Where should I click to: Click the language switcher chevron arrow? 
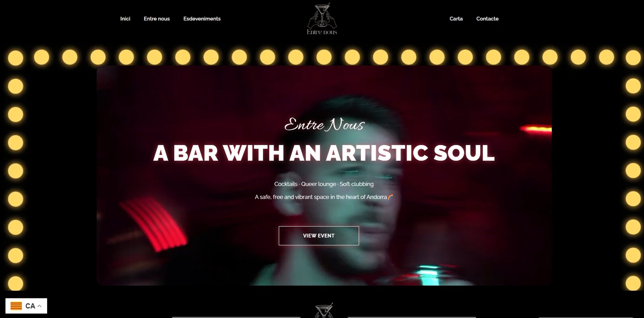[39, 306]
